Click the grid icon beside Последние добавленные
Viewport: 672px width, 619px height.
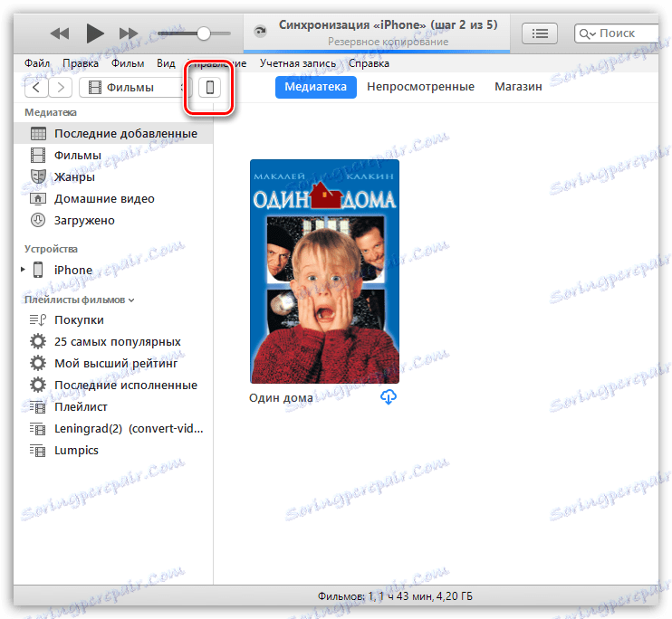click(x=38, y=134)
